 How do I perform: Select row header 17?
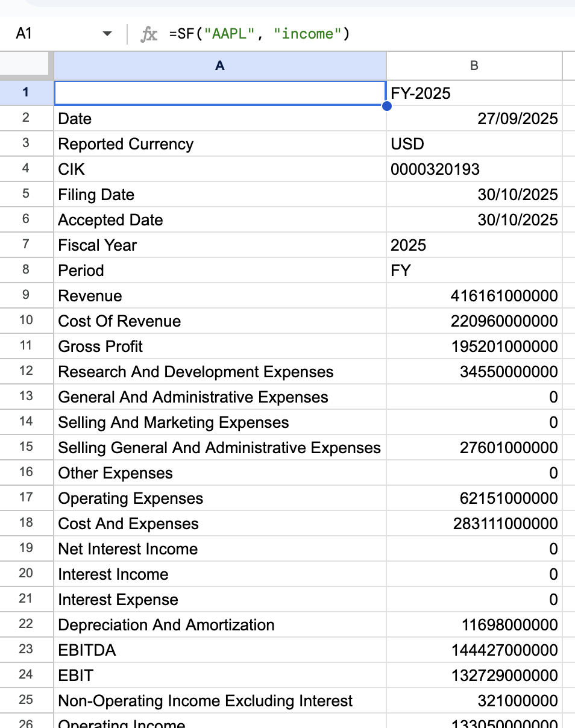click(x=25, y=498)
